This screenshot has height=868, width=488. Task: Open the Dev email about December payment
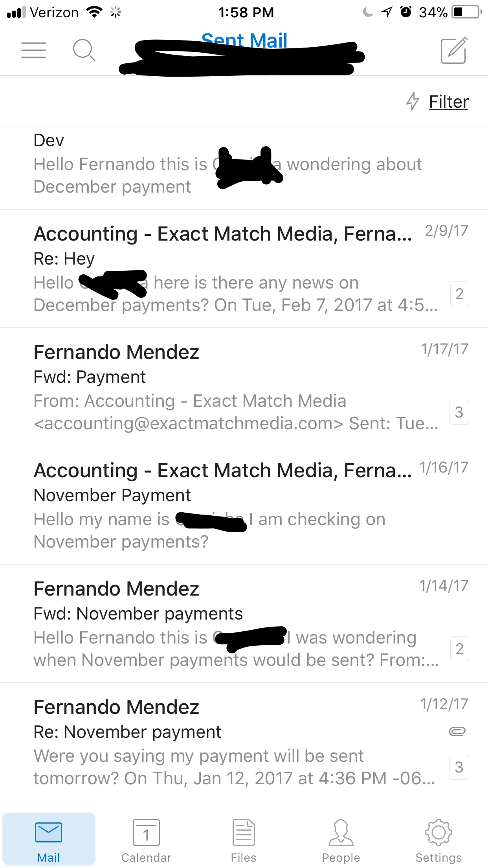[244, 168]
